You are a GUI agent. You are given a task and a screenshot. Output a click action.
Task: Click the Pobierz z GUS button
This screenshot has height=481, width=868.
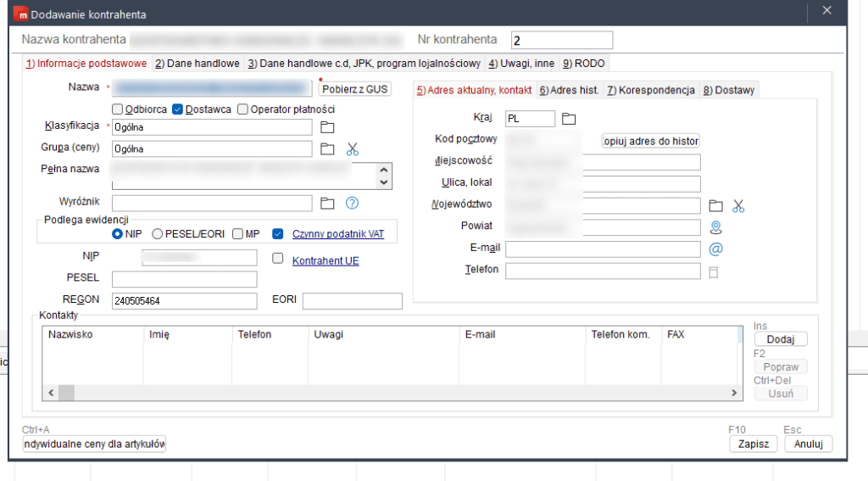(x=353, y=88)
